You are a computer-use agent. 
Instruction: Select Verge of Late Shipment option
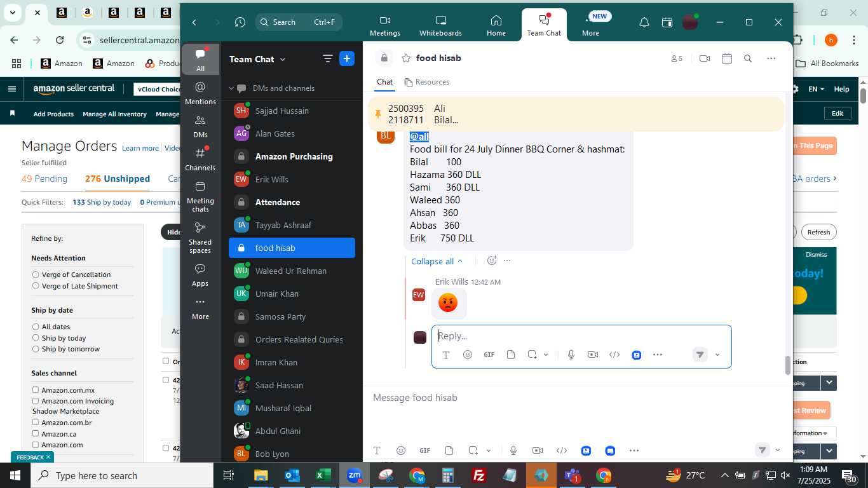pos(36,286)
